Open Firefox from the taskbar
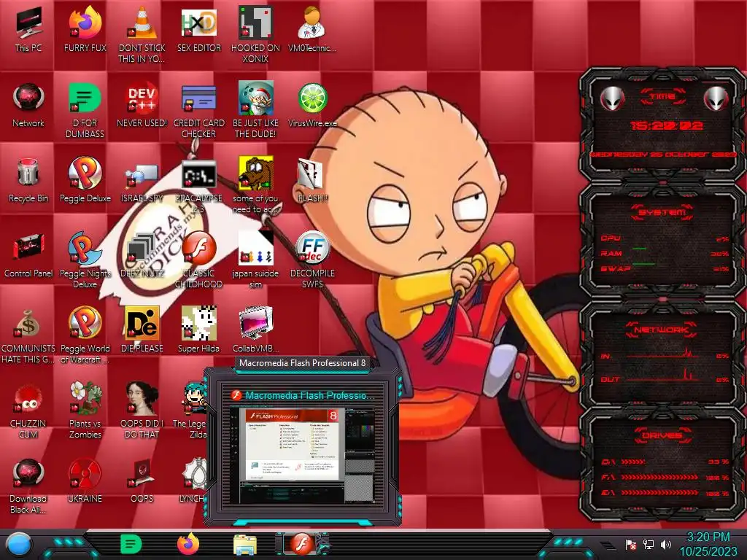 click(188, 544)
